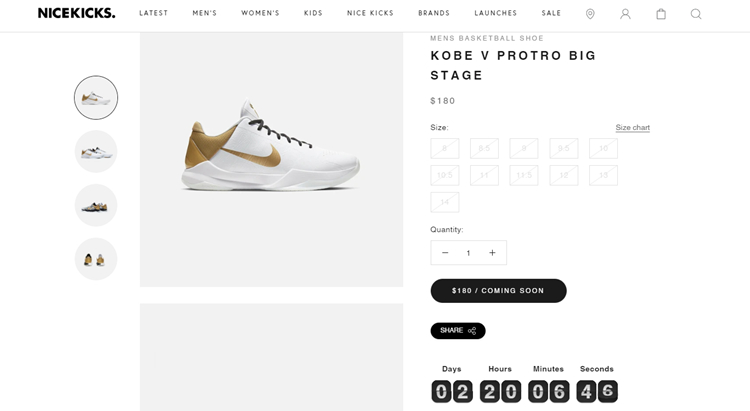Viewport: 750px width, 411px height.
Task: Open the Men's menu
Action: pyautogui.click(x=204, y=14)
